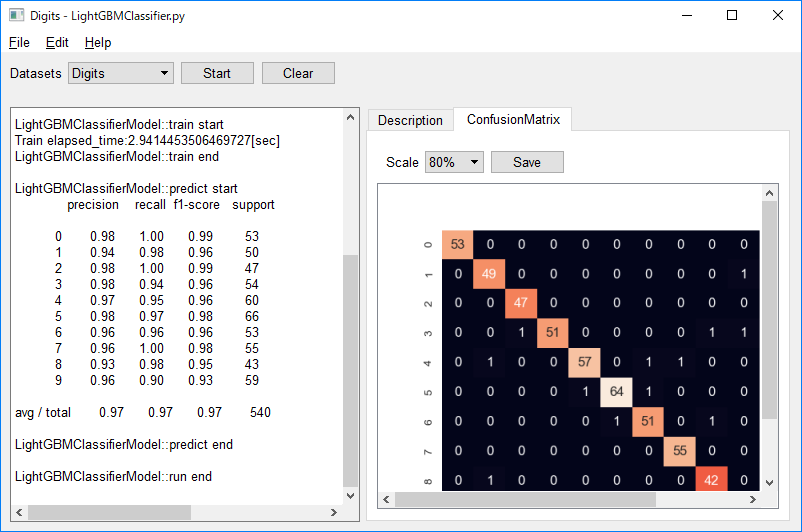Switch to the Description tab
The image size is (802, 532).
pyautogui.click(x=410, y=120)
